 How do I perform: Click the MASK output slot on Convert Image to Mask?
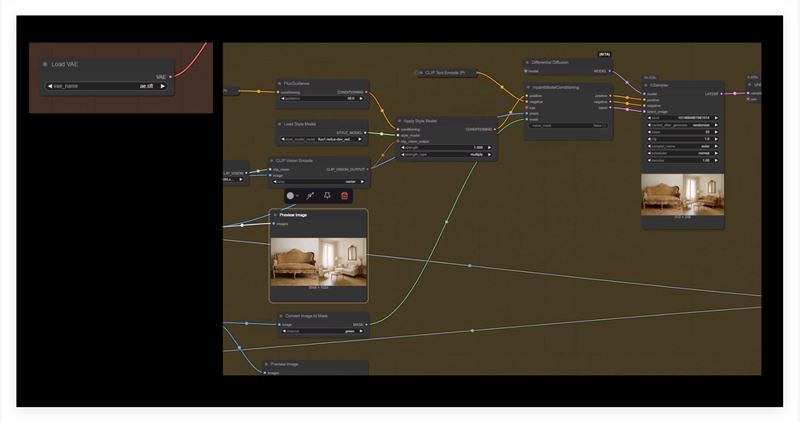(x=366, y=324)
